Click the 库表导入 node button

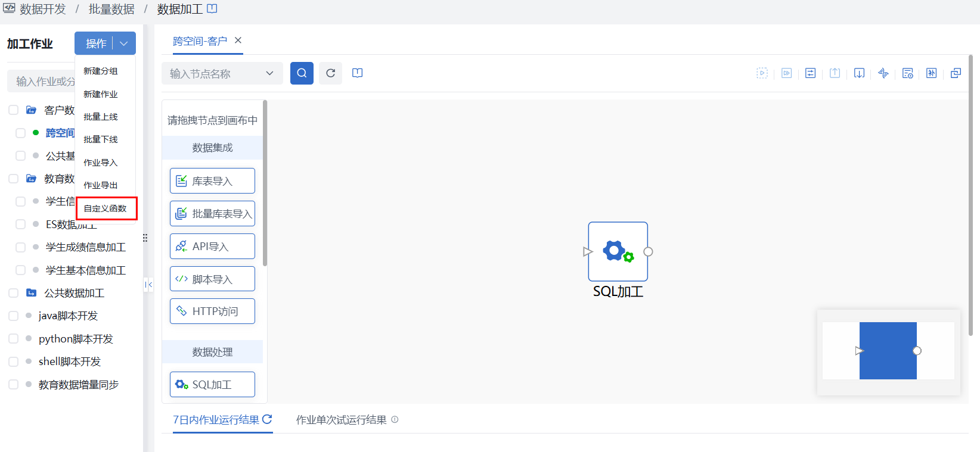point(212,180)
